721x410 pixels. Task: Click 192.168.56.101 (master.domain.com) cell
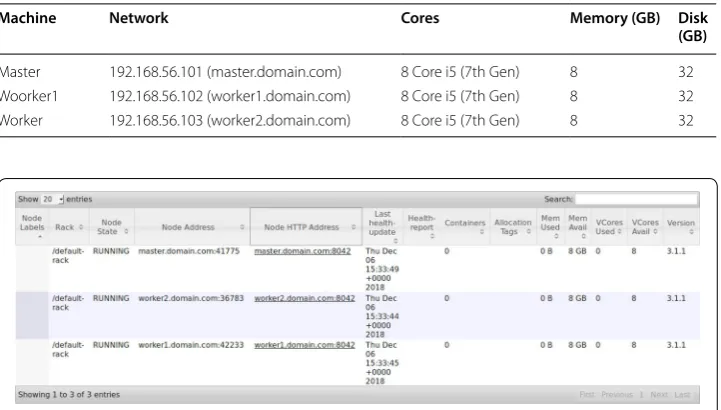tap(225, 72)
